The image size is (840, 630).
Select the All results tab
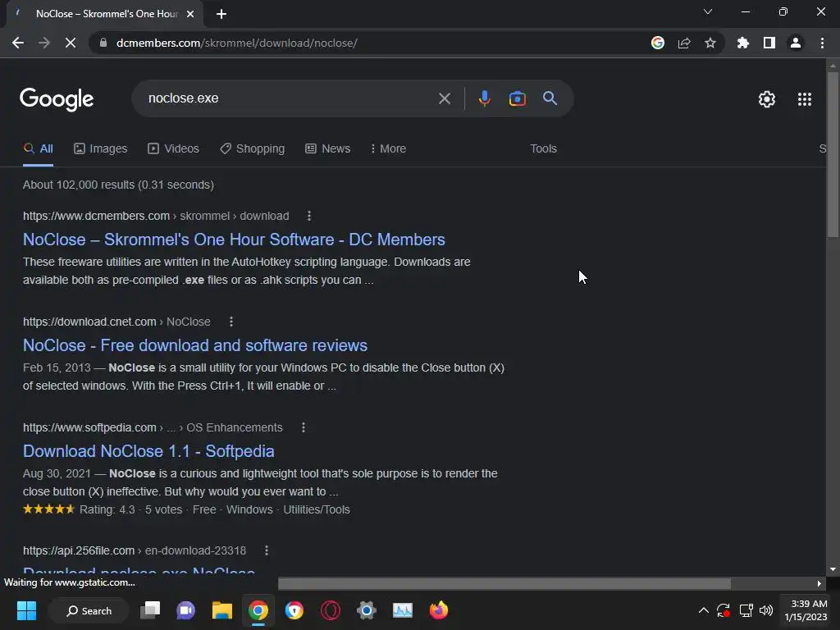click(x=38, y=149)
